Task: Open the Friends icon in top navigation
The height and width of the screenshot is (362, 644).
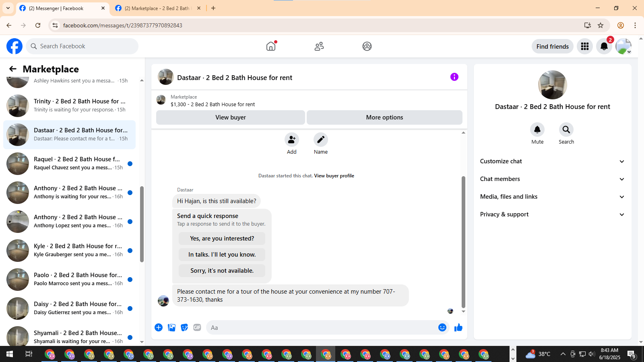Action: [319, 46]
